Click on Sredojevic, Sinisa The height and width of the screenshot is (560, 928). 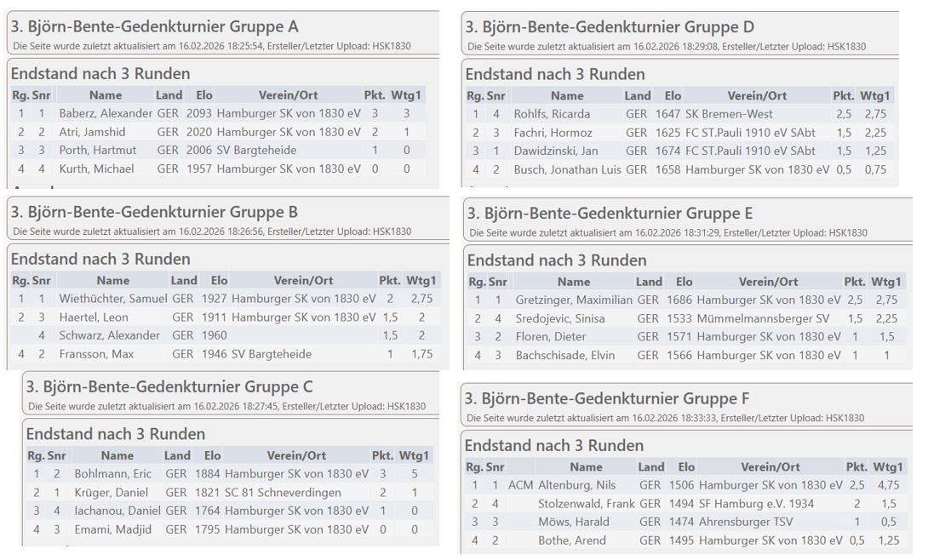coord(560,318)
